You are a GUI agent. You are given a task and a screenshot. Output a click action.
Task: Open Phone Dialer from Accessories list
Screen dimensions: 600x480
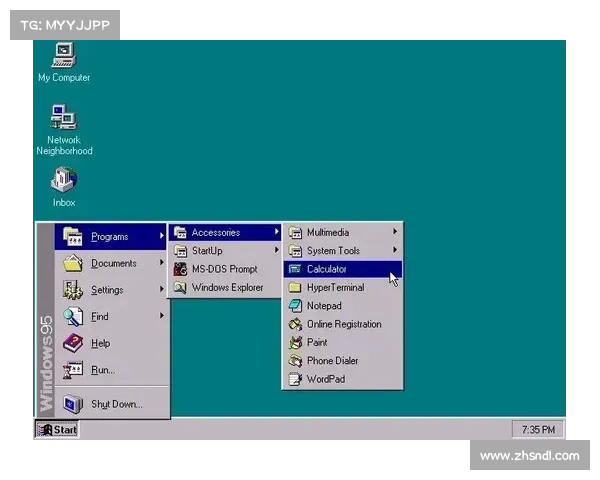342,361
